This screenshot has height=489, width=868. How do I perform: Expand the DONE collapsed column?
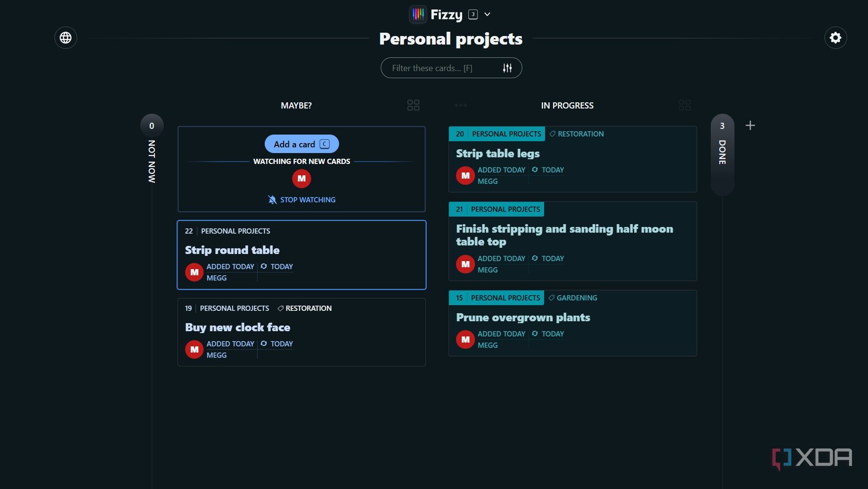point(722,154)
